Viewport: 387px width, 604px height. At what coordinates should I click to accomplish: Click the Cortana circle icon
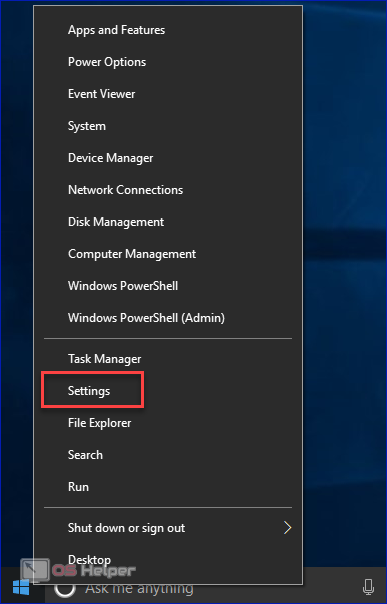coord(65,588)
